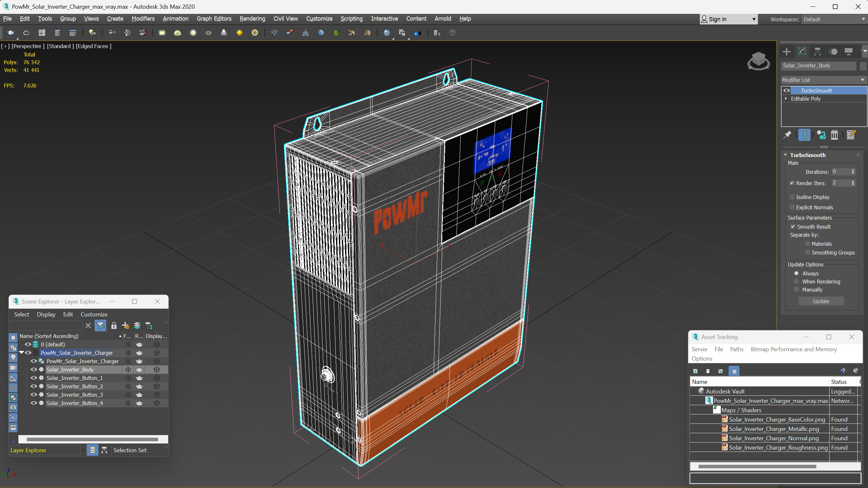
Task: Click the Render Iters spinner arrows
Action: (x=853, y=183)
